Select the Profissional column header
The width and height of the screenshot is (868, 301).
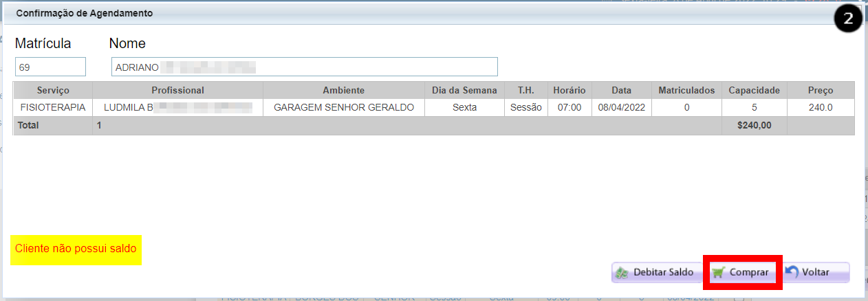tap(177, 90)
